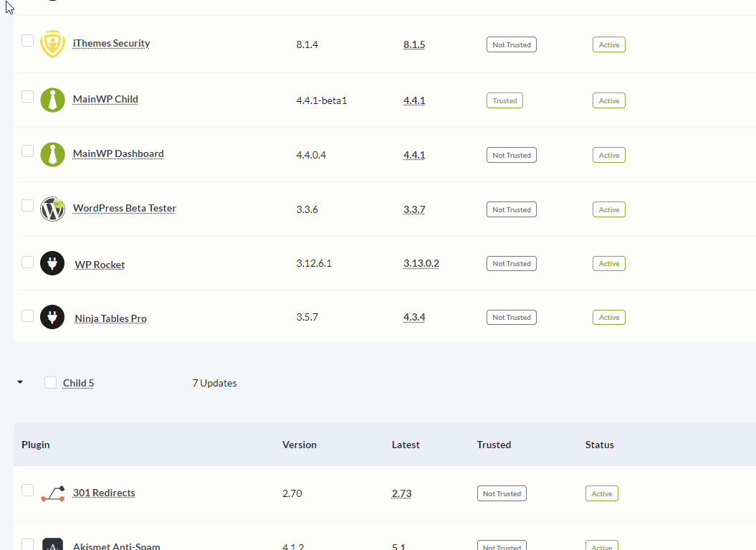
Task: Tick the iThemes Security checkbox
Action: [x=27, y=41]
